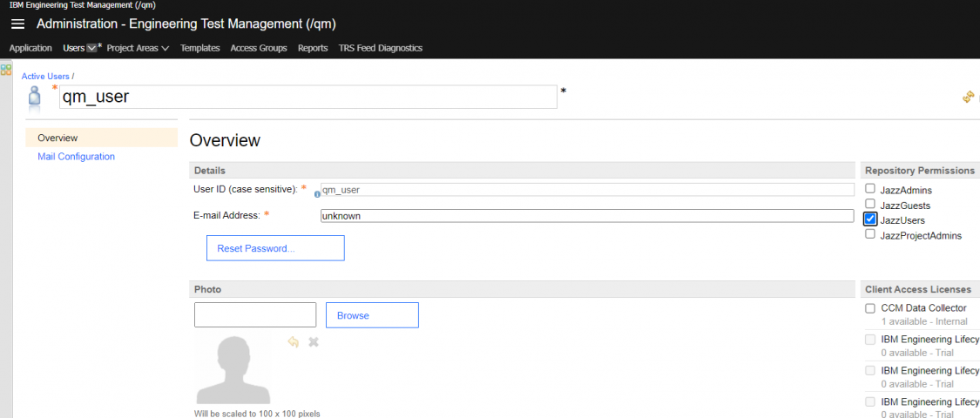Go to TRS Feed Diagnostics
Image resolution: width=980 pixels, height=418 pixels.
pos(380,48)
